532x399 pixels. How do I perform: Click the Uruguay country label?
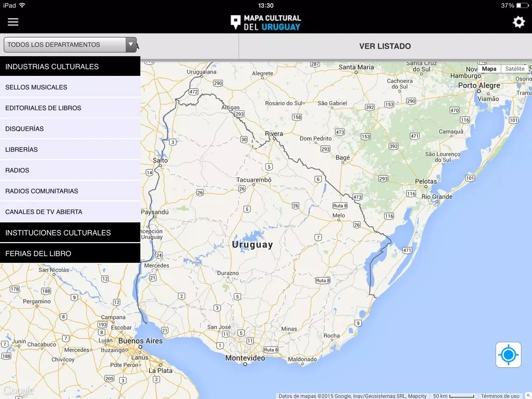pyautogui.click(x=252, y=244)
